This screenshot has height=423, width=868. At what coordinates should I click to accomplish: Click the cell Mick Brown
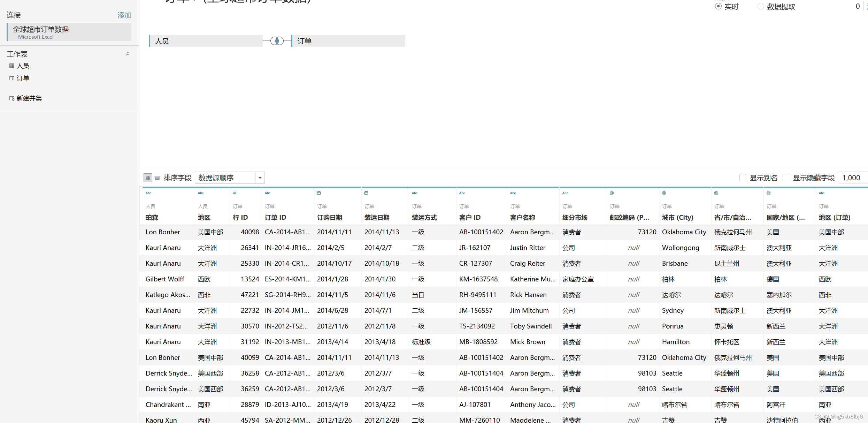click(528, 342)
